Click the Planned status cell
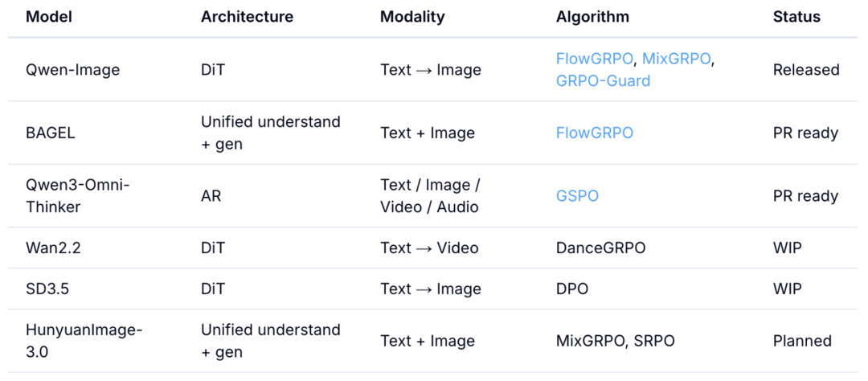868x381 pixels. click(x=802, y=341)
